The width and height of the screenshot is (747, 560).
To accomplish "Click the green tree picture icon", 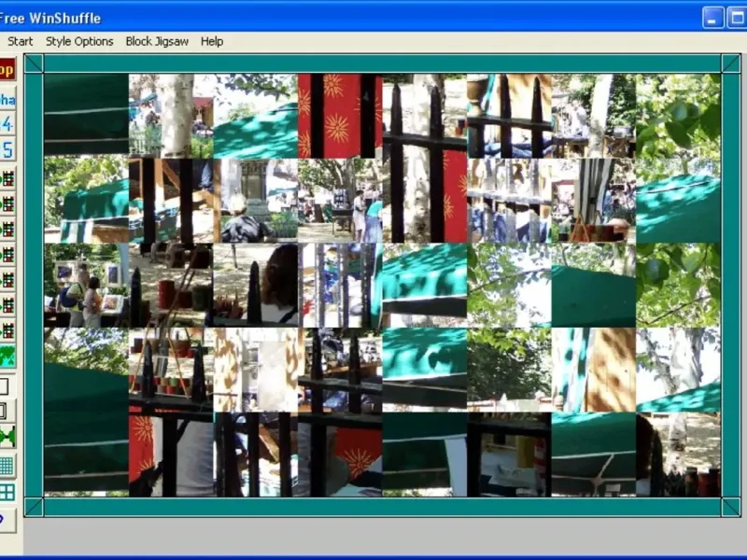I will (x=7, y=356).
